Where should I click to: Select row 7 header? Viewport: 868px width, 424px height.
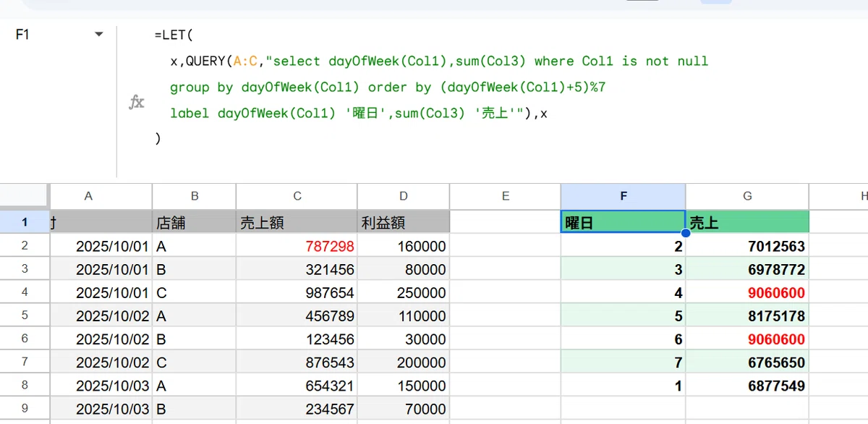24,362
